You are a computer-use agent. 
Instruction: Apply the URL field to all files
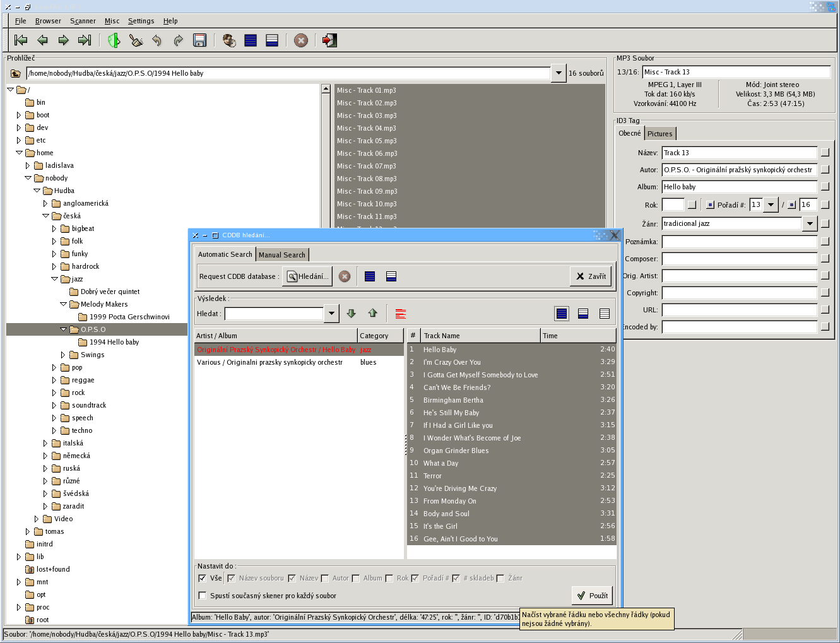(x=825, y=310)
